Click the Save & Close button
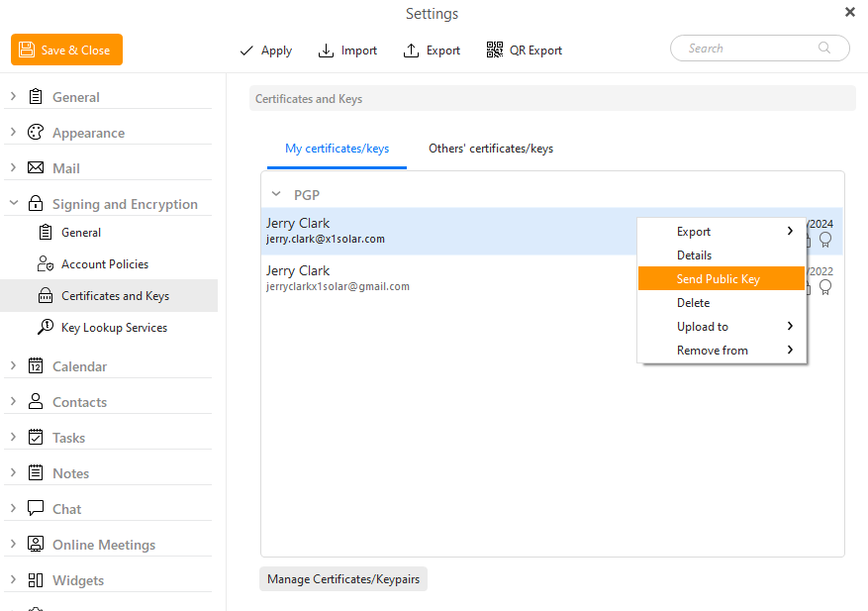Screen dimensions: 868x611 67,51
